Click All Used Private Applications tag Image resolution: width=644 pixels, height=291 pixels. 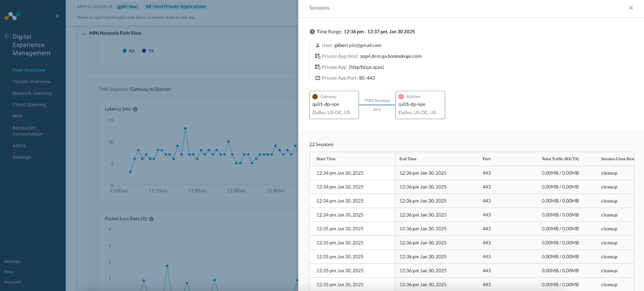tap(176, 6)
